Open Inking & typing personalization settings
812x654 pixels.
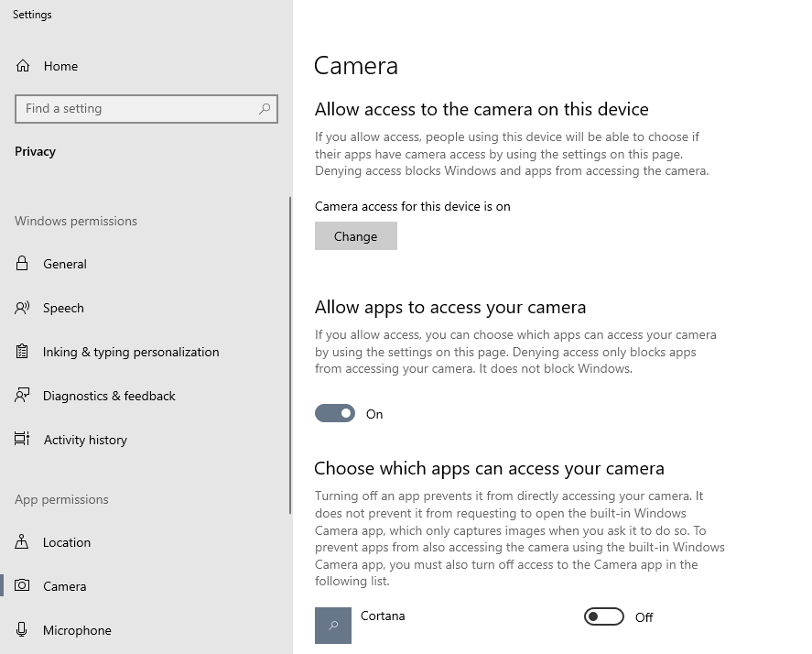pos(23,352)
